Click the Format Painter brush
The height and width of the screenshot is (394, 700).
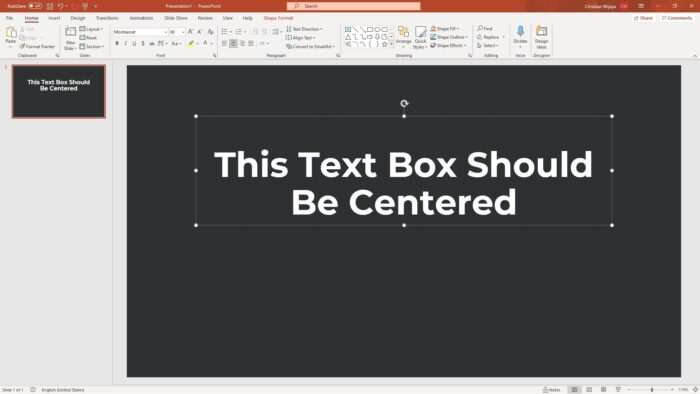[38, 46]
